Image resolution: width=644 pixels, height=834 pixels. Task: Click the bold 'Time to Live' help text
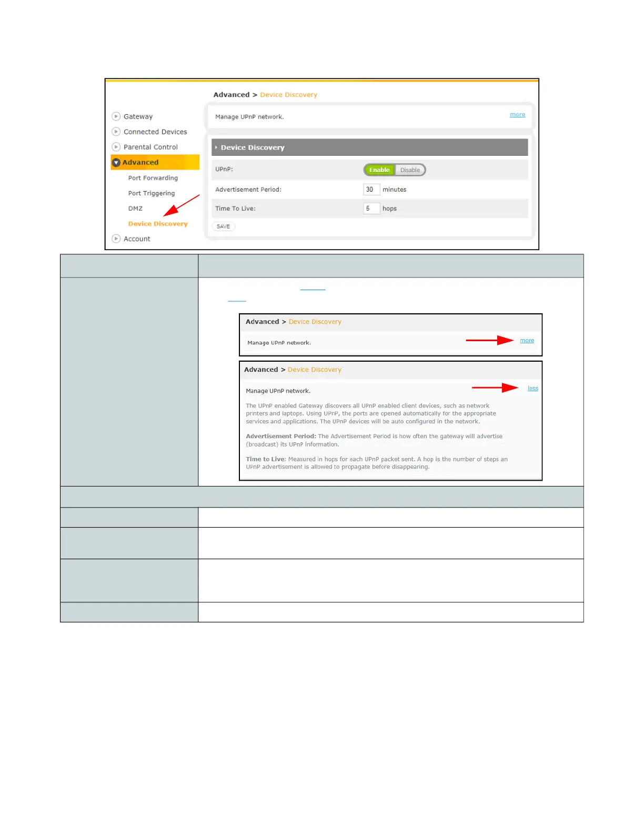pos(265,459)
